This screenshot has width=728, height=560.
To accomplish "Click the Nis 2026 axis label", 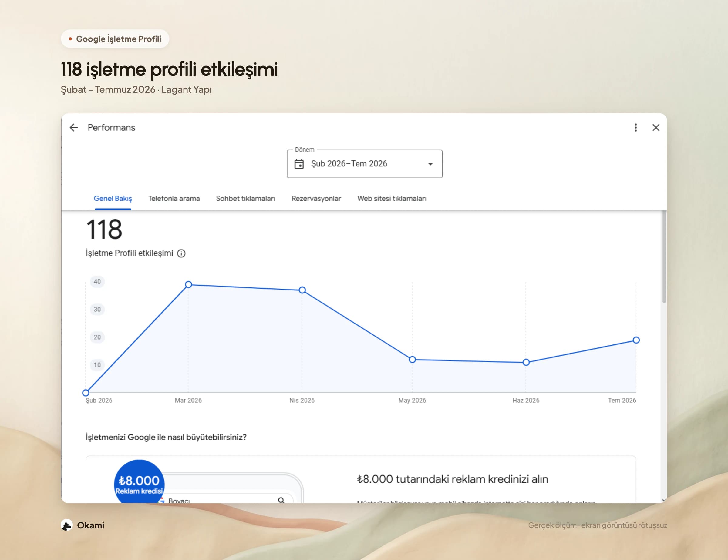I will 302,401.
